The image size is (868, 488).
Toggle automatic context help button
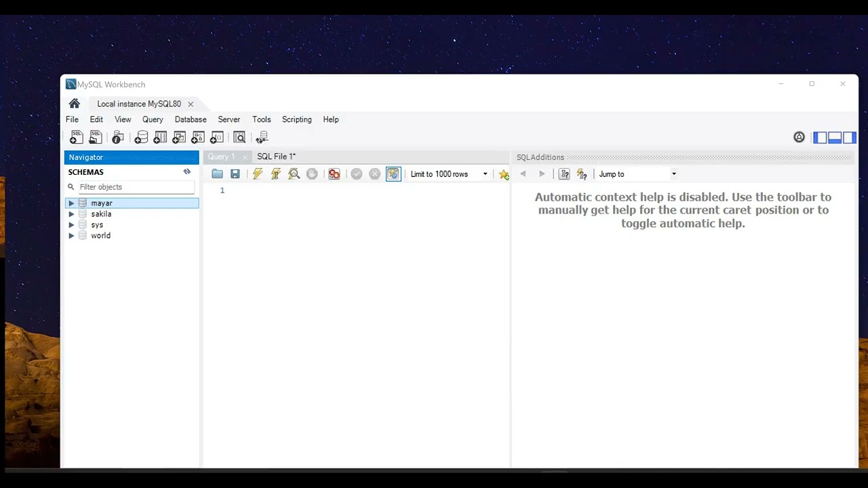coord(582,174)
